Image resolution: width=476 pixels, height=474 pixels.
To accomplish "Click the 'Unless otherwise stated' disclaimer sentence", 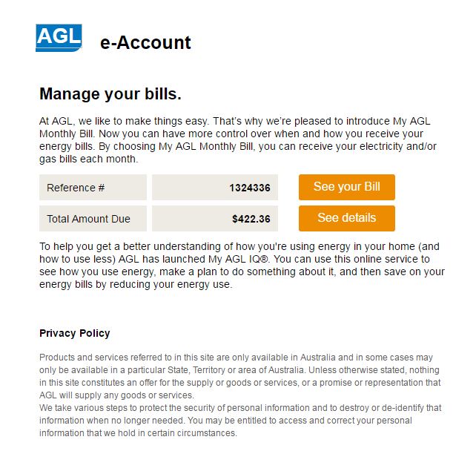I will coord(371,369).
